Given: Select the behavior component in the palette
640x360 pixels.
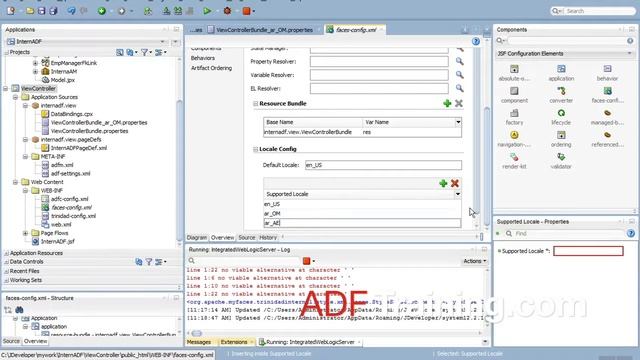Looking at the screenshot, I should [x=607, y=73].
